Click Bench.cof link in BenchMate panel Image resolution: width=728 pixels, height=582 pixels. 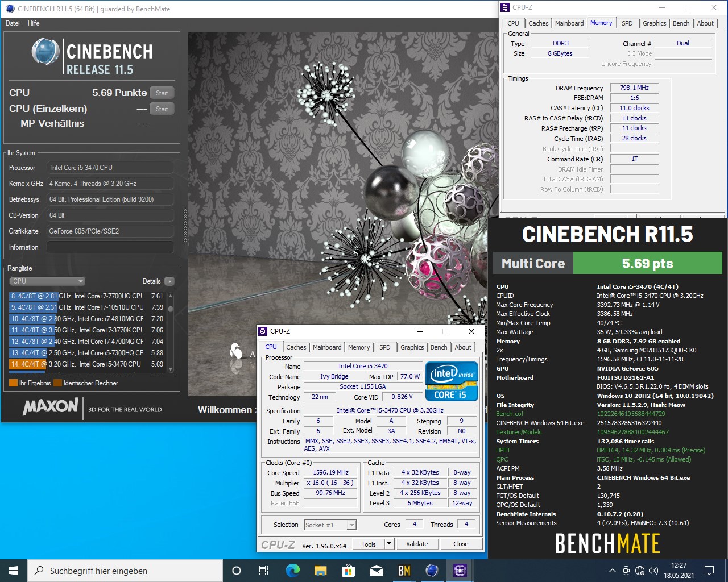(510, 414)
